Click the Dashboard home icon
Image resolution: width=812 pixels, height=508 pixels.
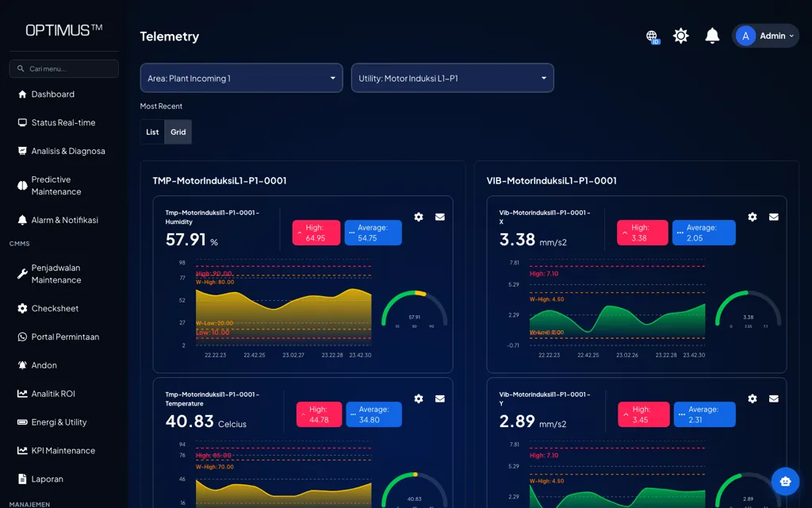coord(22,94)
